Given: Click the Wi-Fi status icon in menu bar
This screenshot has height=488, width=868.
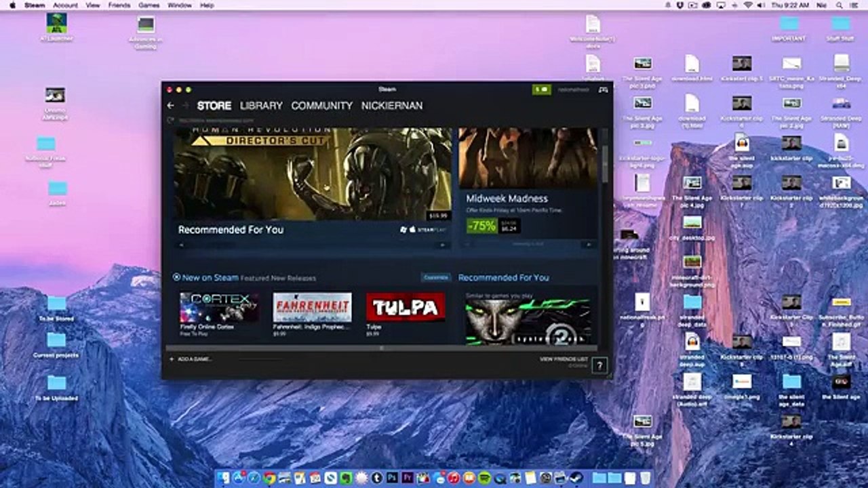Looking at the screenshot, I should coord(748,5).
